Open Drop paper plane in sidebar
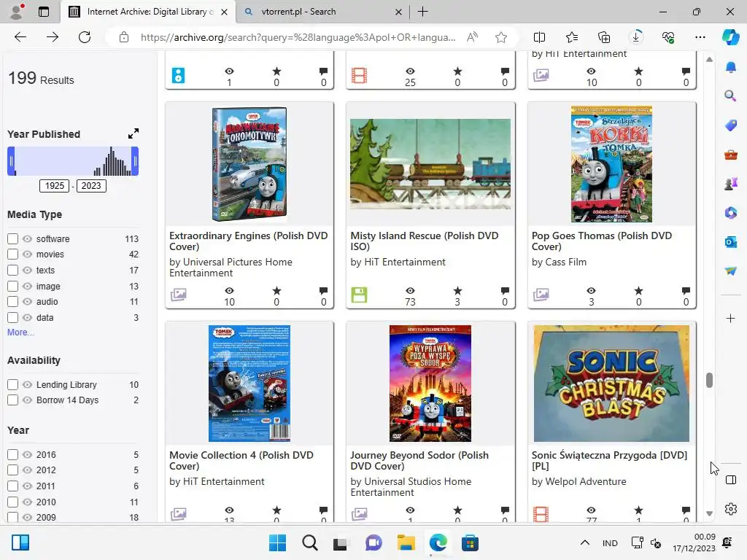 coord(730,271)
